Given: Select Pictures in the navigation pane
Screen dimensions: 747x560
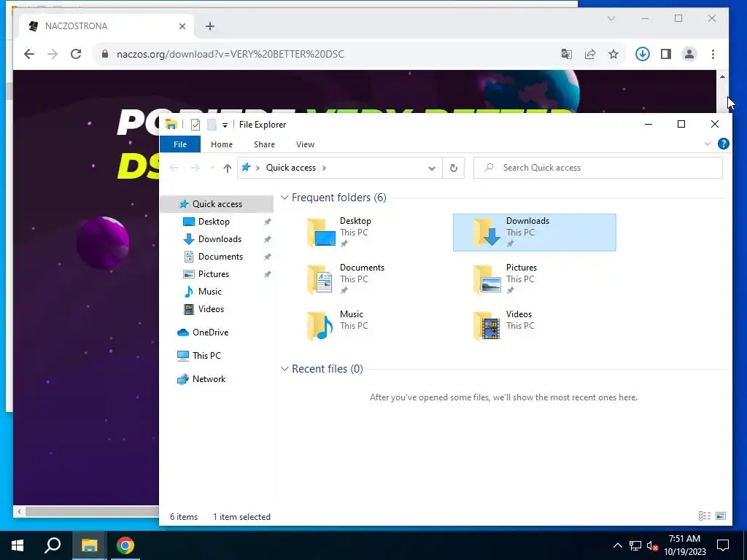Looking at the screenshot, I should pyautogui.click(x=214, y=274).
